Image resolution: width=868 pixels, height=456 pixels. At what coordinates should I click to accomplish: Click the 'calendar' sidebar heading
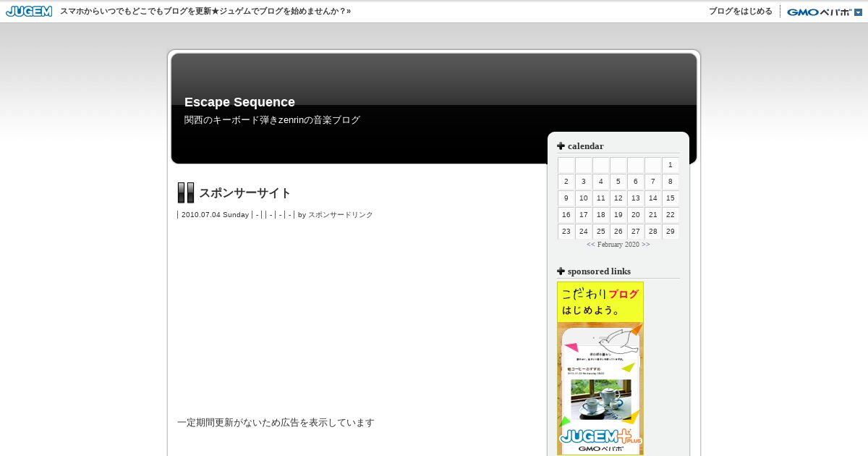pos(585,146)
